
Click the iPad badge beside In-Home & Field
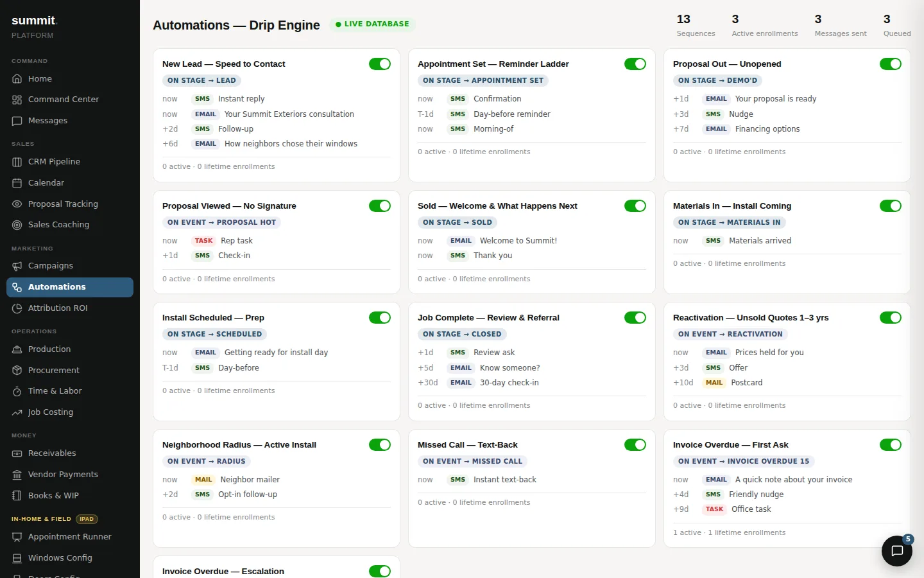(87, 519)
